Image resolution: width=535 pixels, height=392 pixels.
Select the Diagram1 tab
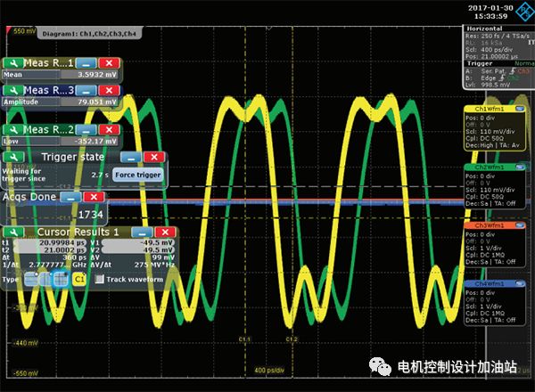click(82, 30)
